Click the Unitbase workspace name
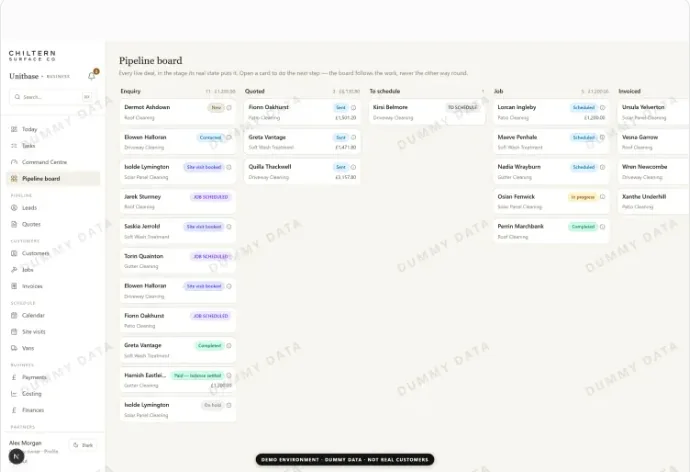 coord(24,76)
